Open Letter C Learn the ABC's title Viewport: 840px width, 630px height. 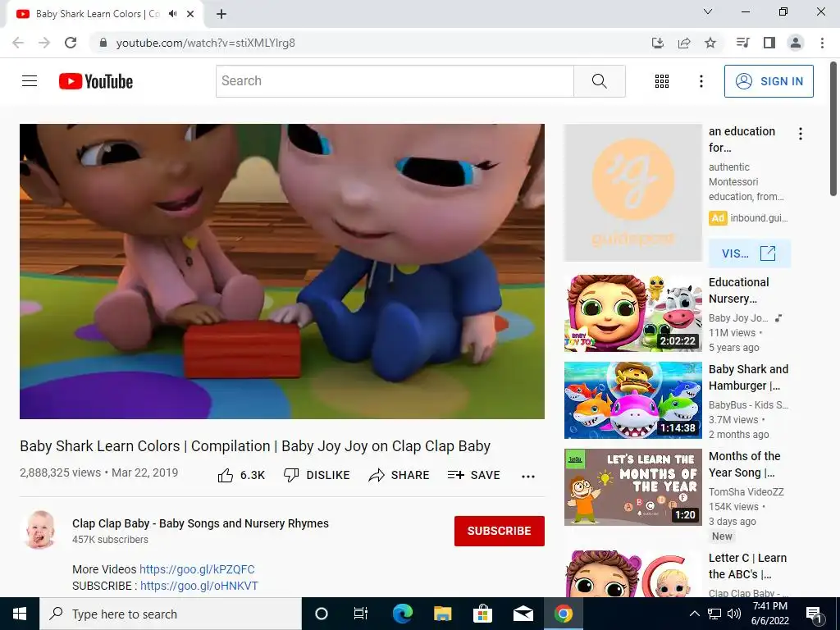tap(747, 566)
